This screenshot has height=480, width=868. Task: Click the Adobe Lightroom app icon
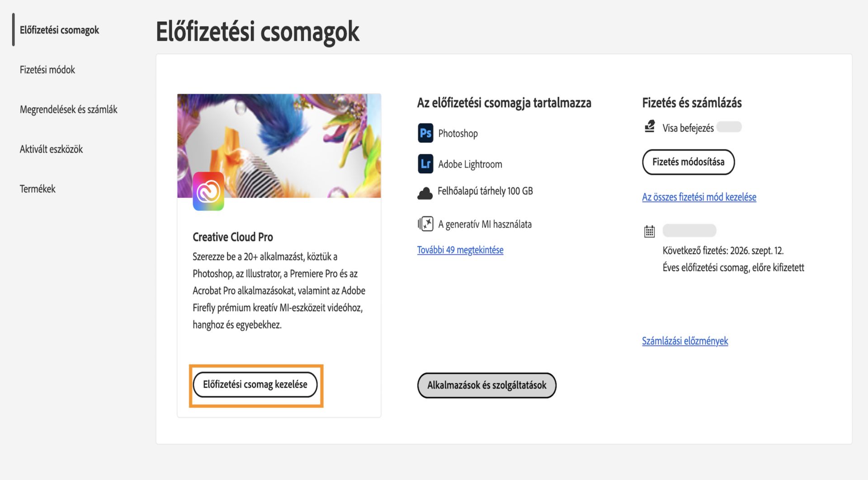coord(425,164)
